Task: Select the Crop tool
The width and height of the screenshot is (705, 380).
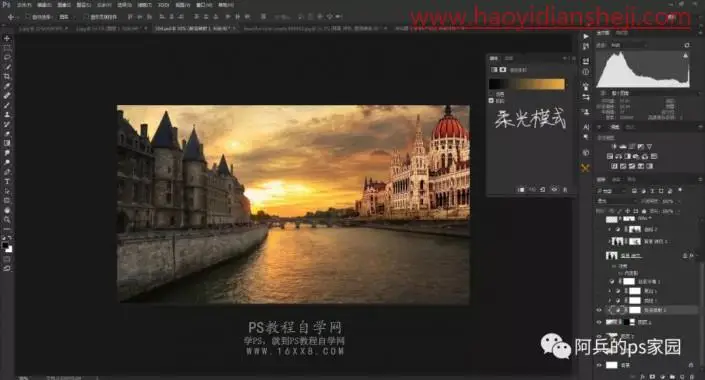Action: tap(7, 76)
